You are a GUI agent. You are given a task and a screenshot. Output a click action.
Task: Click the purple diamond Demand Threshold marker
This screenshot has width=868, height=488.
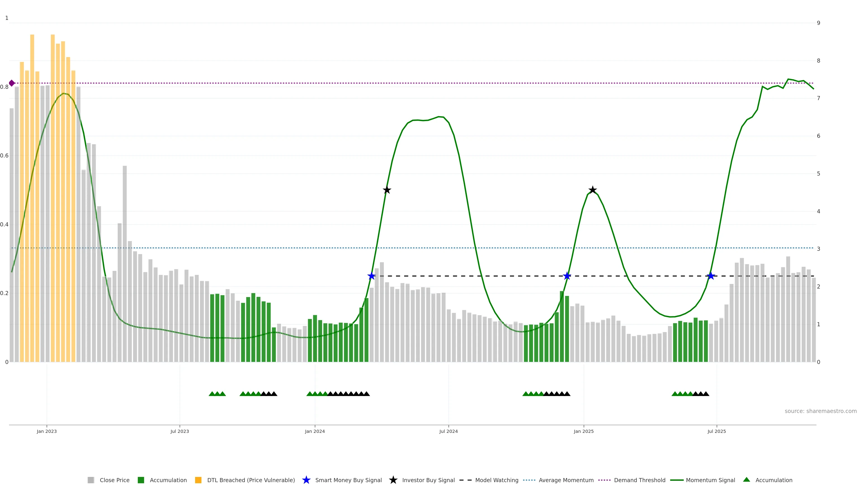tap(12, 83)
